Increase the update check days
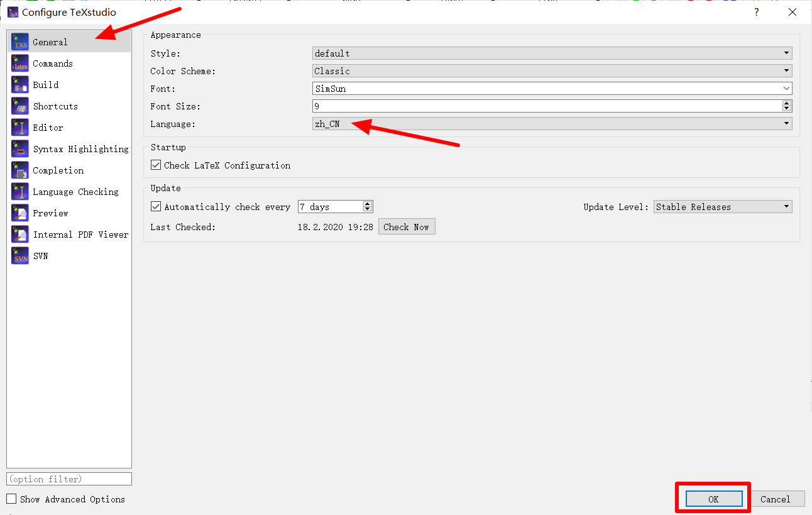Screen dimensions: 812x515 click(368, 204)
